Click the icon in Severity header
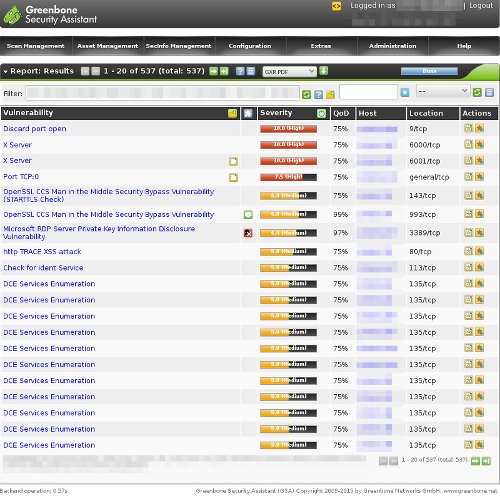The image size is (500, 496). tap(321, 113)
